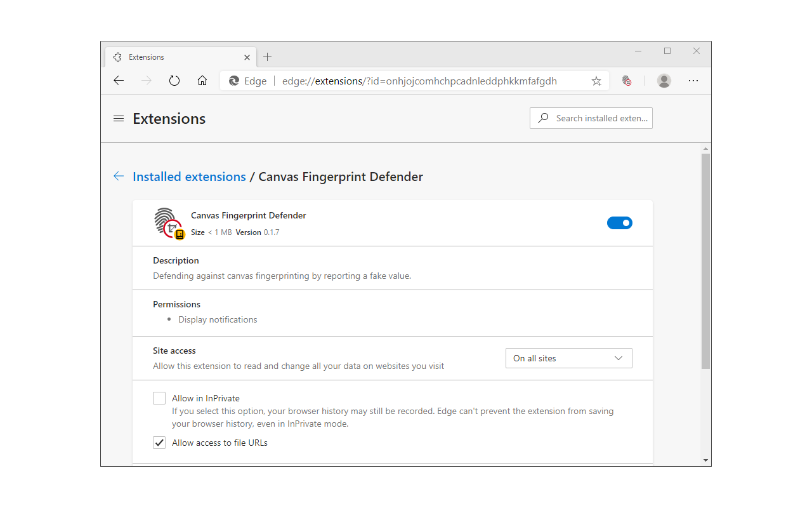
Task: Follow the Installed extensions breadcrumb link
Action: click(x=189, y=177)
